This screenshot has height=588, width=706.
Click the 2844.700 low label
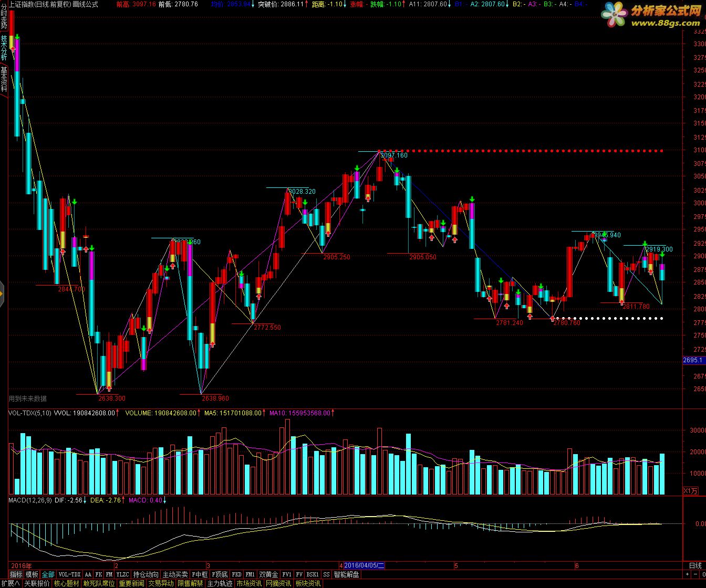(x=71, y=289)
